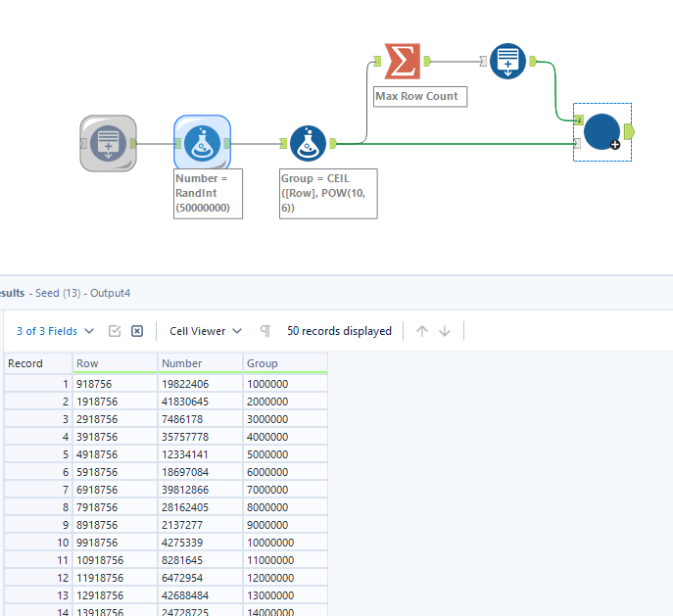Screen dimensions: 673x616
Task: Select Number cell 2137277
Action: tap(200, 525)
